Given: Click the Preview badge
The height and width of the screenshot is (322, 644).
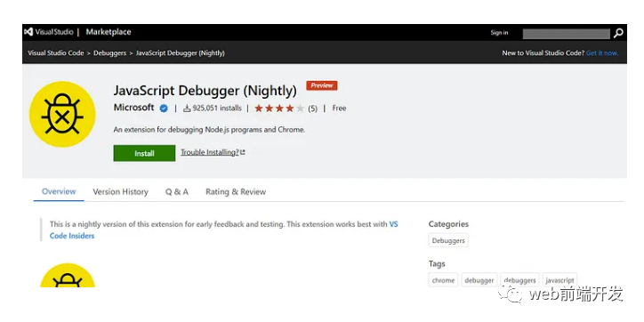Looking at the screenshot, I should (x=322, y=85).
